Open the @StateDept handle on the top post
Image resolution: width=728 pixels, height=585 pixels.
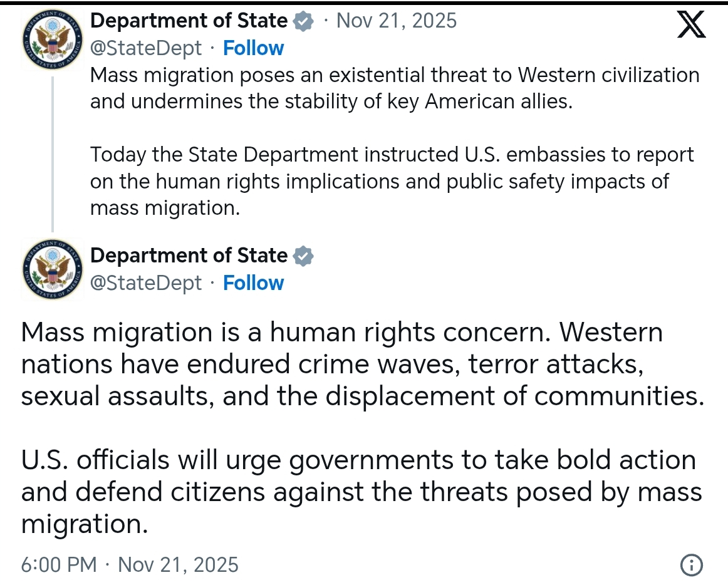coord(146,48)
